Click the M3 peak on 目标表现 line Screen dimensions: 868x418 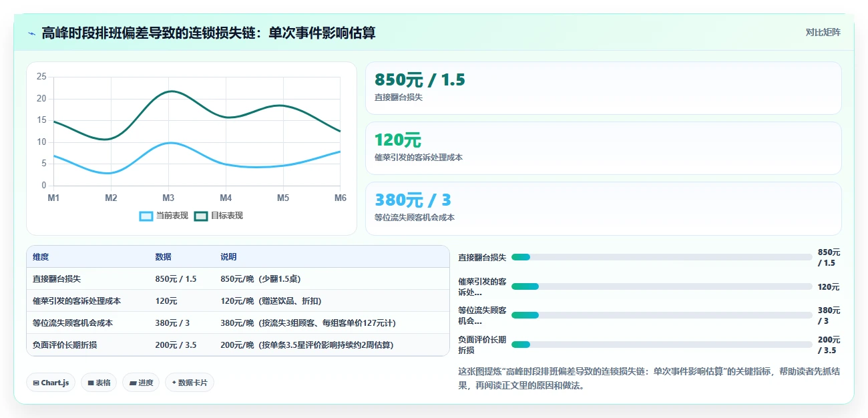(x=170, y=91)
